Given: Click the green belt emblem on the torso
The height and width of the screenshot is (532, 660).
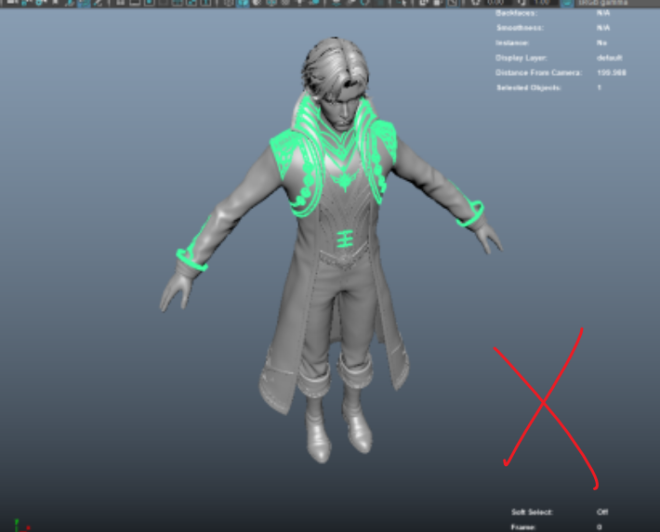Looking at the screenshot, I should click(344, 238).
